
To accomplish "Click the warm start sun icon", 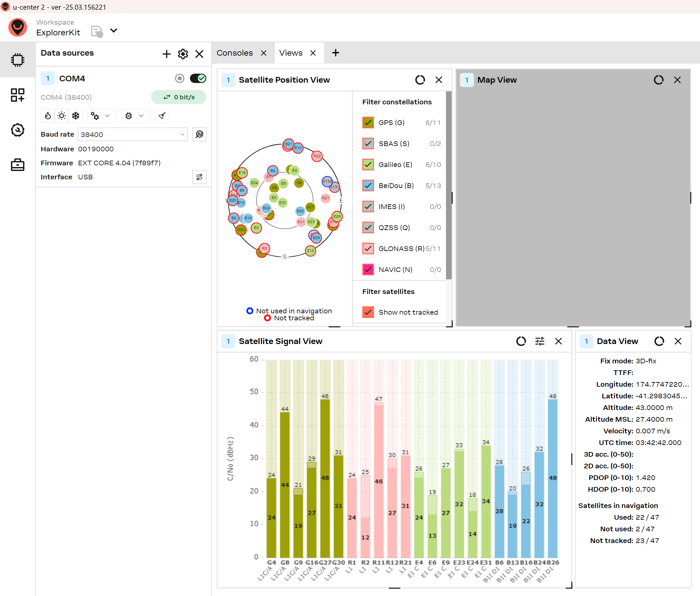I will pyautogui.click(x=61, y=116).
